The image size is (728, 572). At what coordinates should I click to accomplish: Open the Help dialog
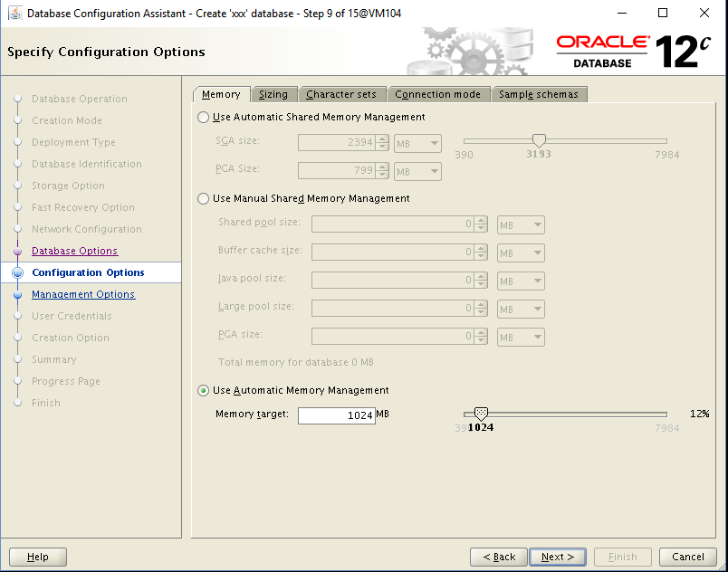38,557
